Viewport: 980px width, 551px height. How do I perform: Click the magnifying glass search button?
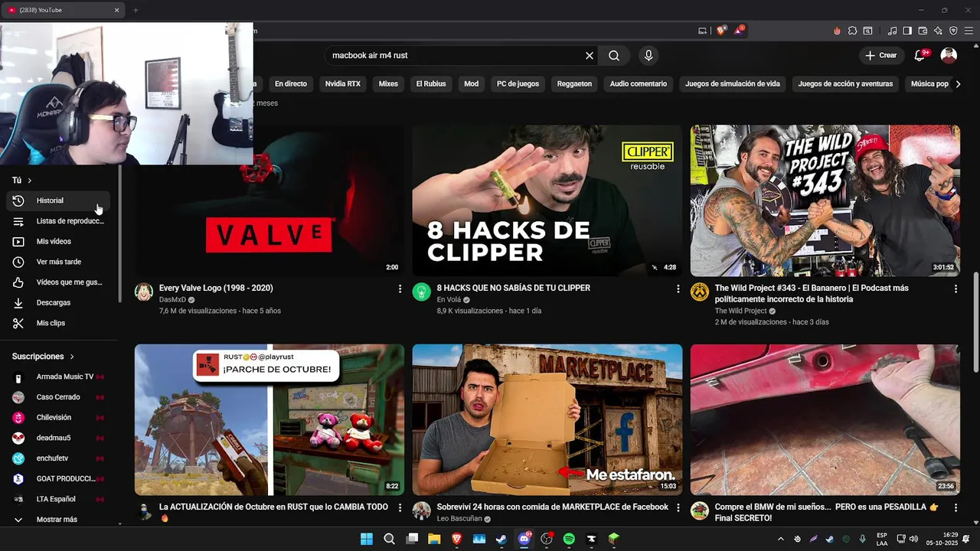(614, 56)
